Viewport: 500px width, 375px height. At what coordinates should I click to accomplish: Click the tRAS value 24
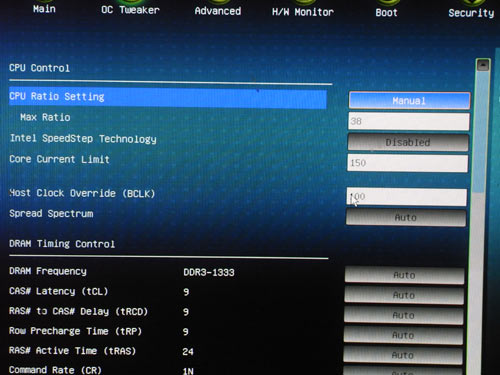point(188,352)
